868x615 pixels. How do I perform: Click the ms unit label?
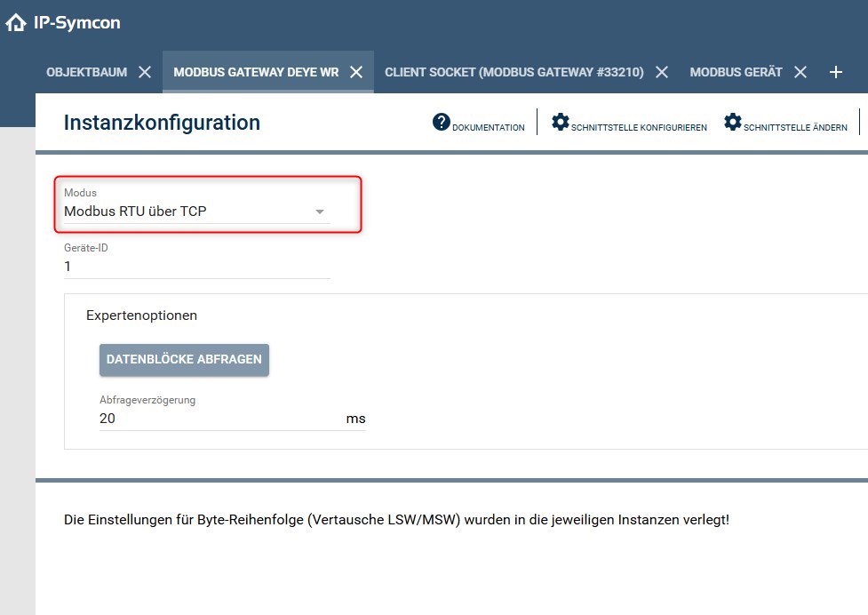[356, 419]
